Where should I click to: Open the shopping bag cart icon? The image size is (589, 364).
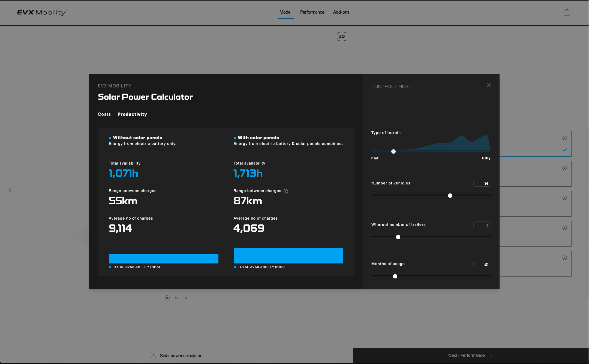click(x=567, y=13)
